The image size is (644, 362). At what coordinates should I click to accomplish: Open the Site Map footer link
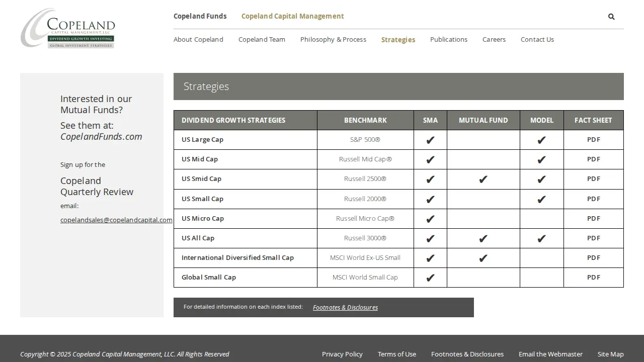[x=611, y=354]
